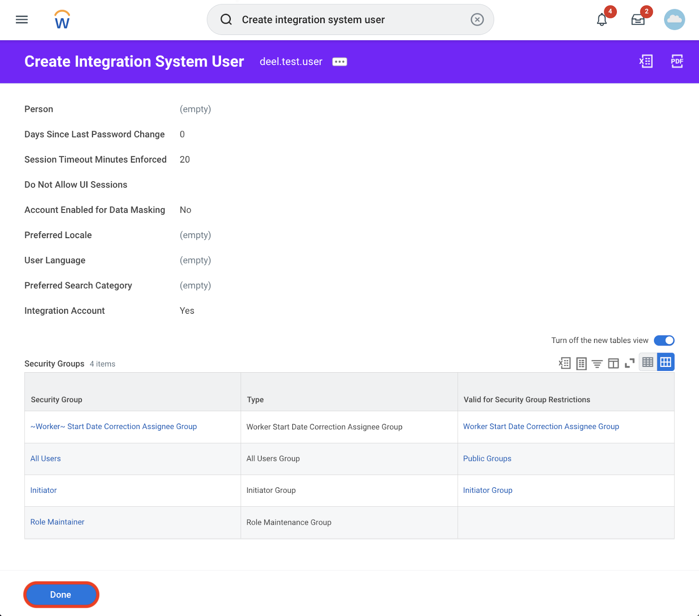Turn off the new tables view toggle
This screenshot has height=616, width=699.
[664, 340]
